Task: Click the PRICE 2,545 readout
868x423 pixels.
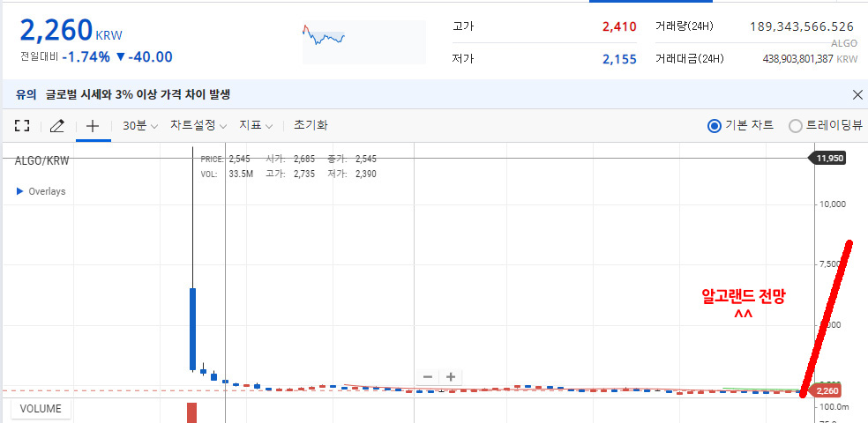Action: click(x=225, y=160)
